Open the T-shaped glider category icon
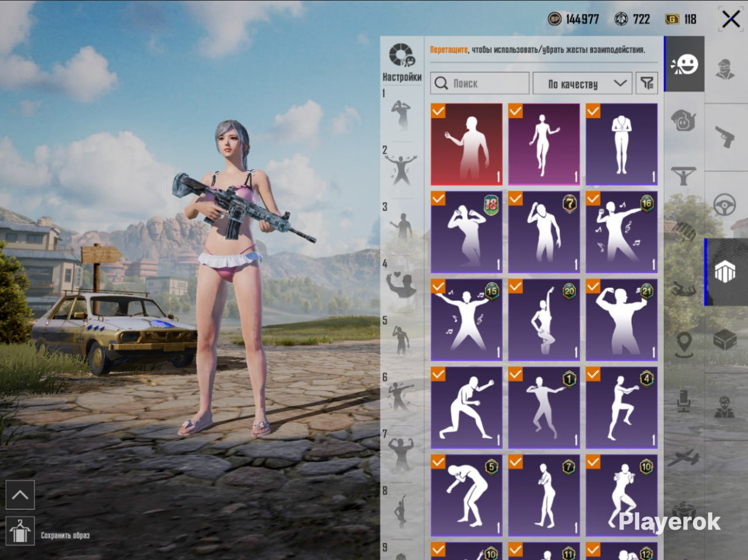The width and height of the screenshot is (748, 560). 684,176
